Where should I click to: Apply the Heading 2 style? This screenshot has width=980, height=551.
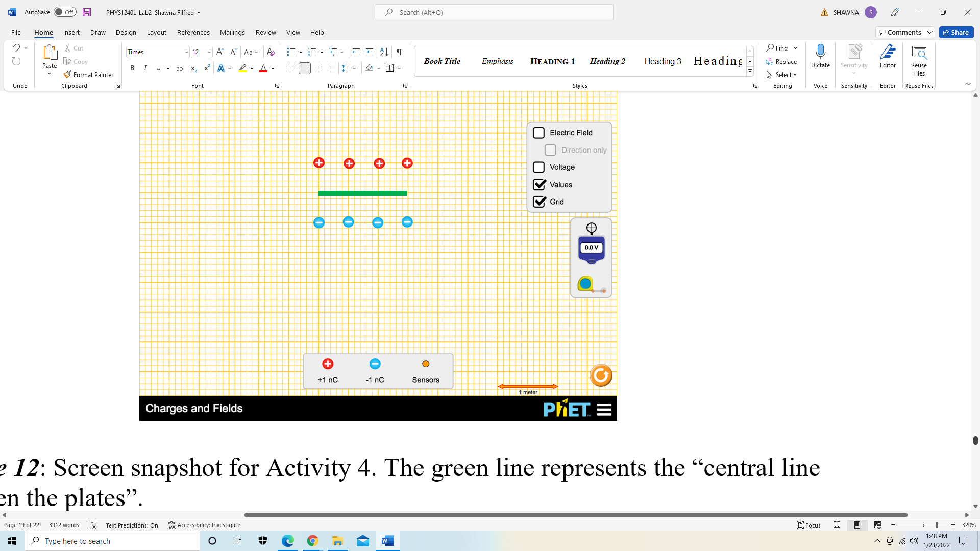[607, 61]
